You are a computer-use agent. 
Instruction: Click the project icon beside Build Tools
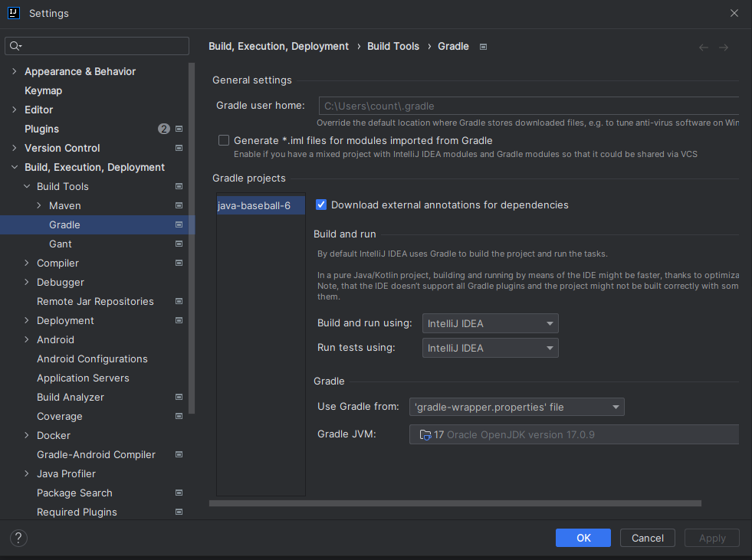[179, 186]
